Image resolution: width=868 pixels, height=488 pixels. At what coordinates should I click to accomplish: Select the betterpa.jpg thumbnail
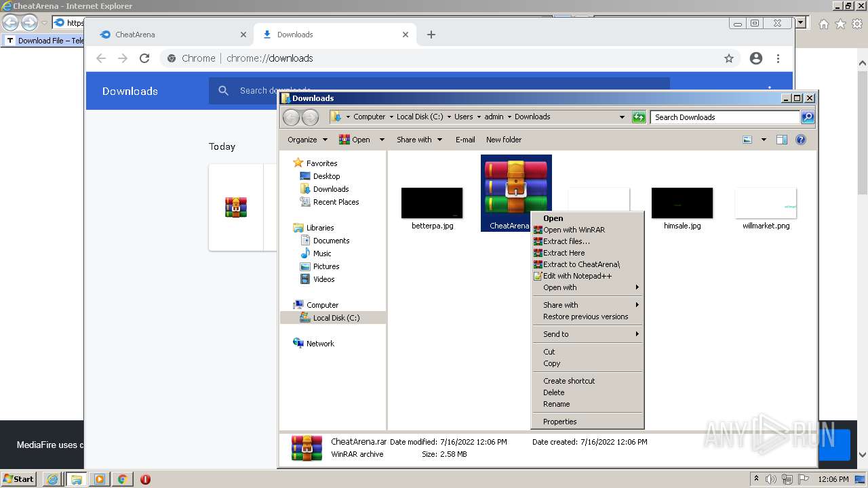pyautogui.click(x=432, y=203)
